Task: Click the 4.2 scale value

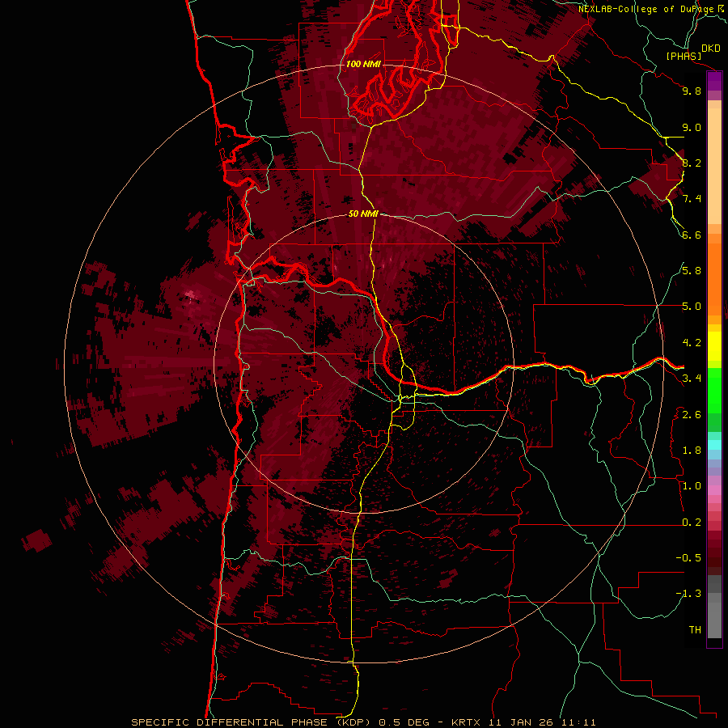Action: point(692,343)
